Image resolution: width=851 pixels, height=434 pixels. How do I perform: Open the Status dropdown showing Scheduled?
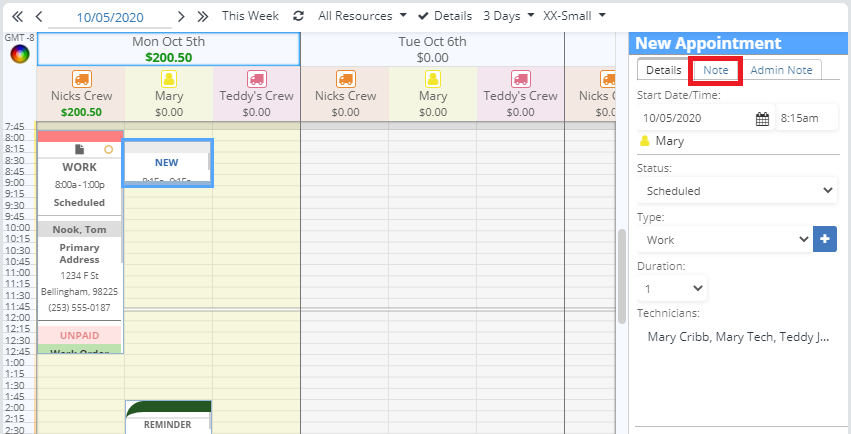737,190
